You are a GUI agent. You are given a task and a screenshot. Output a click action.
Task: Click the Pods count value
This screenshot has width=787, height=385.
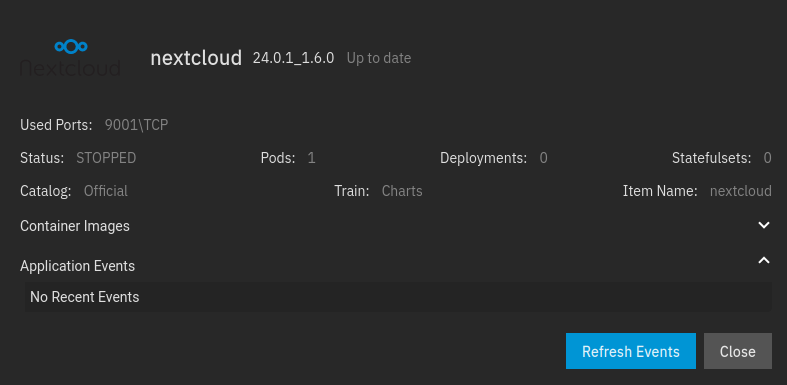coord(311,158)
